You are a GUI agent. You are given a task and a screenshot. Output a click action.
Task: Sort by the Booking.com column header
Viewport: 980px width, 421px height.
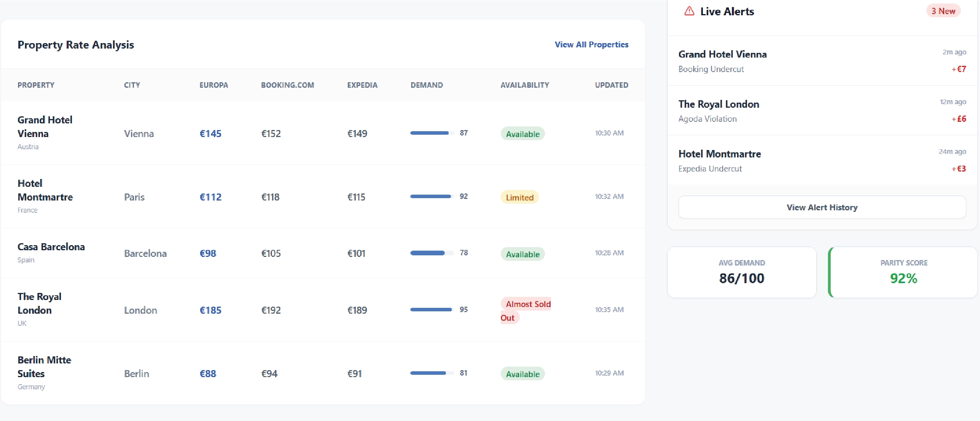click(x=287, y=85)
